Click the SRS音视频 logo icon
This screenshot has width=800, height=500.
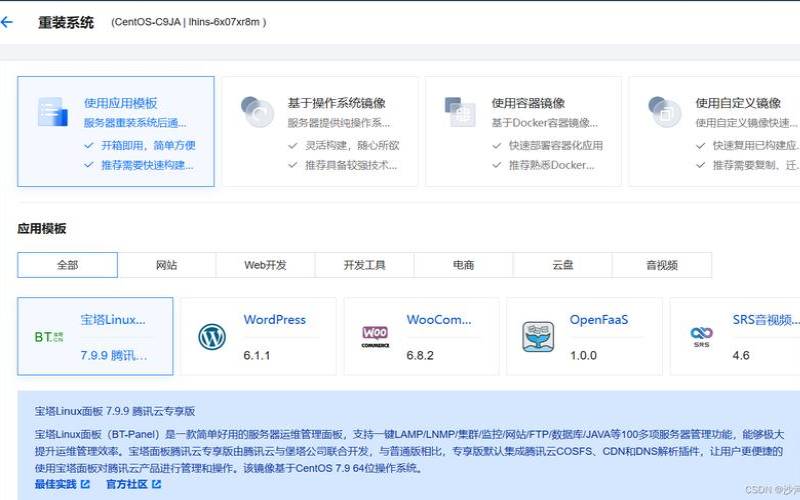click(x=701, y=337)
